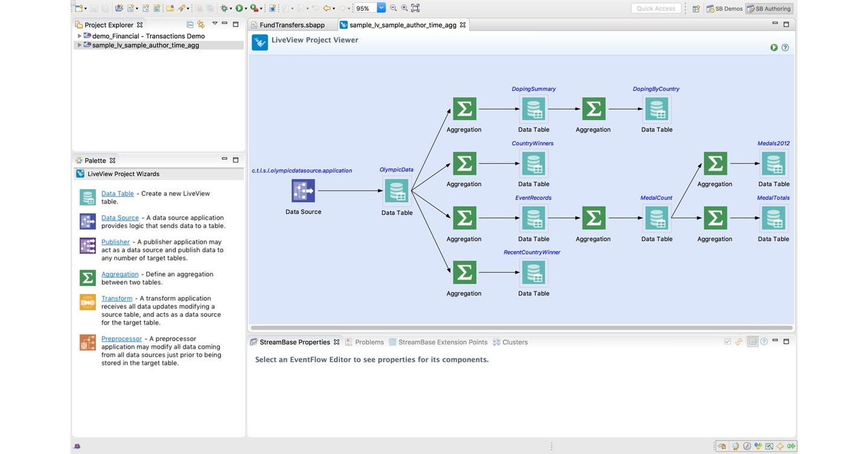868x454 pixels.
Task: Select the DopingByCountry data table node
Action: coord(656,109)
